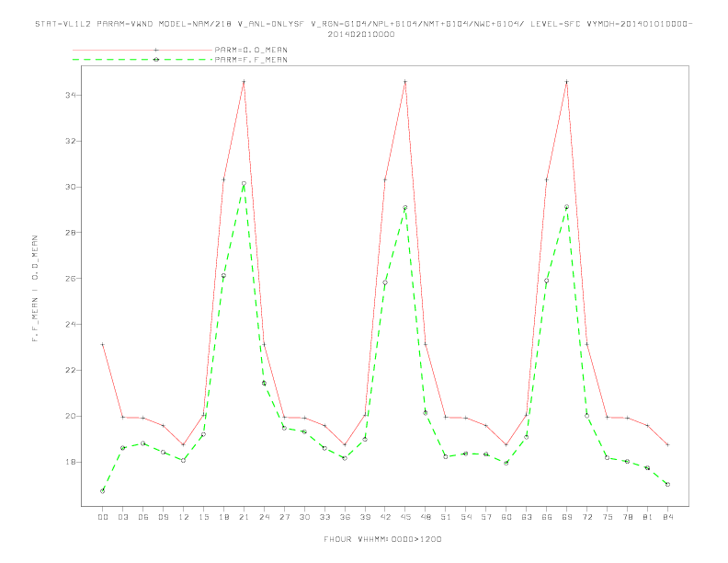Screen dimensions: 728x563
Task: Select red O.O_MEAN peak marker at hour 45
Action: coord(405,82)
